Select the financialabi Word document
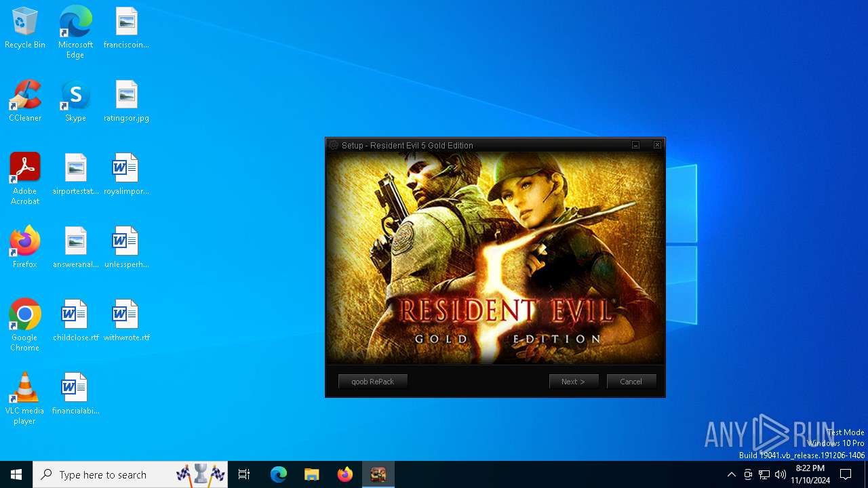 tap(75, 394)
